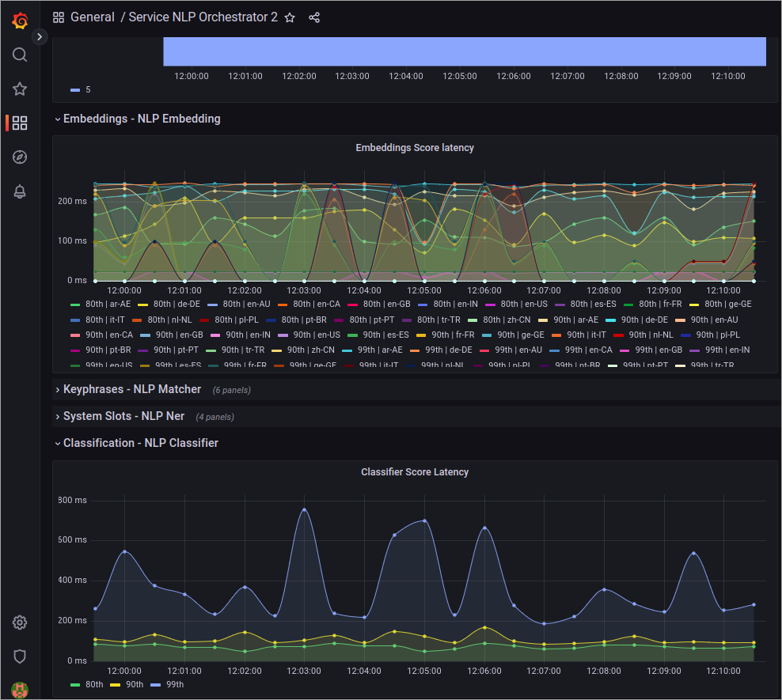Open the Dashboards grid icon in sidebar

(x=20, y=123)
